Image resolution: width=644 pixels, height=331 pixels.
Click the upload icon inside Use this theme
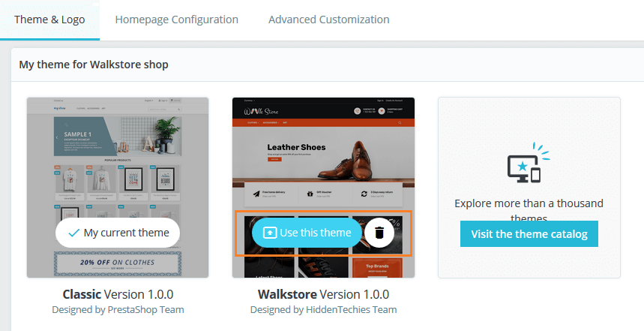[270, 233]
